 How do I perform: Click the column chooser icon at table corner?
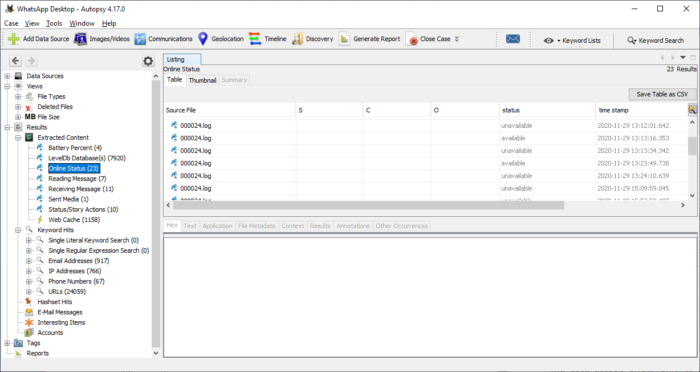[x=692, y=110]
